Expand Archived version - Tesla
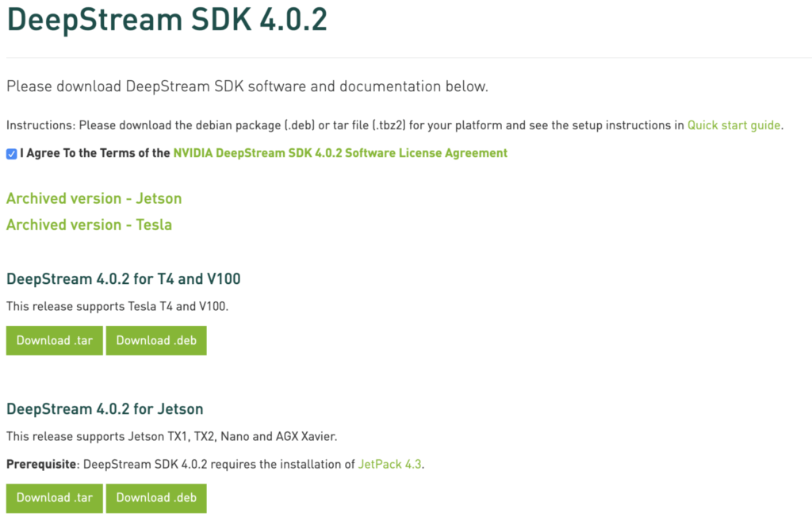Screen dimensions: 812x521 point(89,224)
